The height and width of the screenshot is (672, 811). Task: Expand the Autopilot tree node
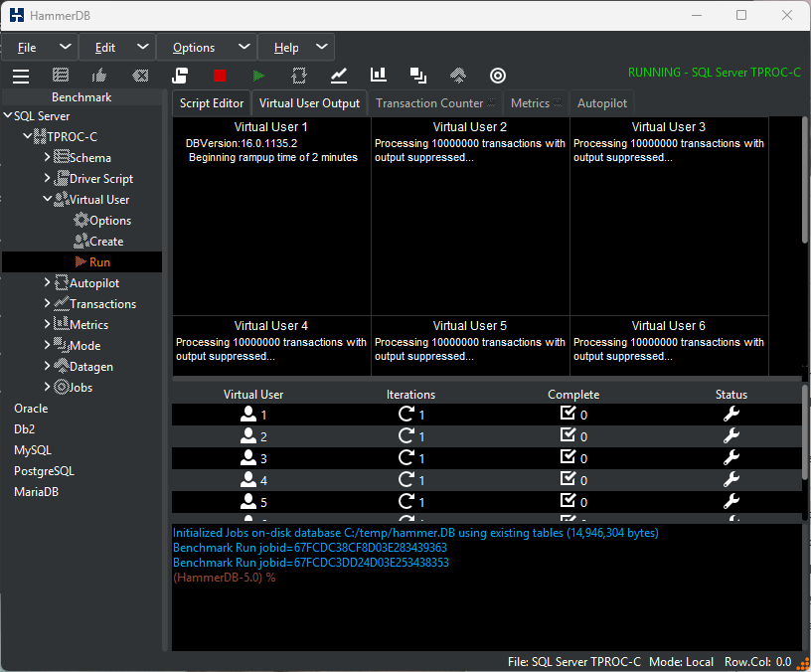[47, 282]
